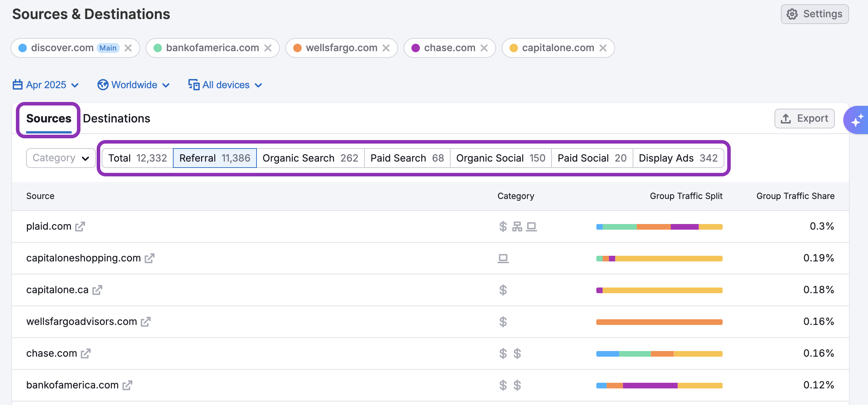868x405 pixels.
Task: Select the Organic Search traffic filter
Action: (310, 158)
